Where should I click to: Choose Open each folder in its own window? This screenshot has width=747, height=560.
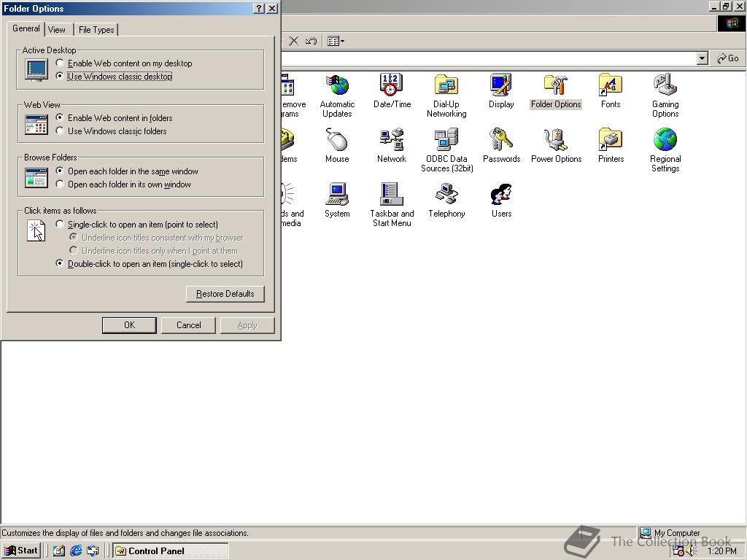123,184
